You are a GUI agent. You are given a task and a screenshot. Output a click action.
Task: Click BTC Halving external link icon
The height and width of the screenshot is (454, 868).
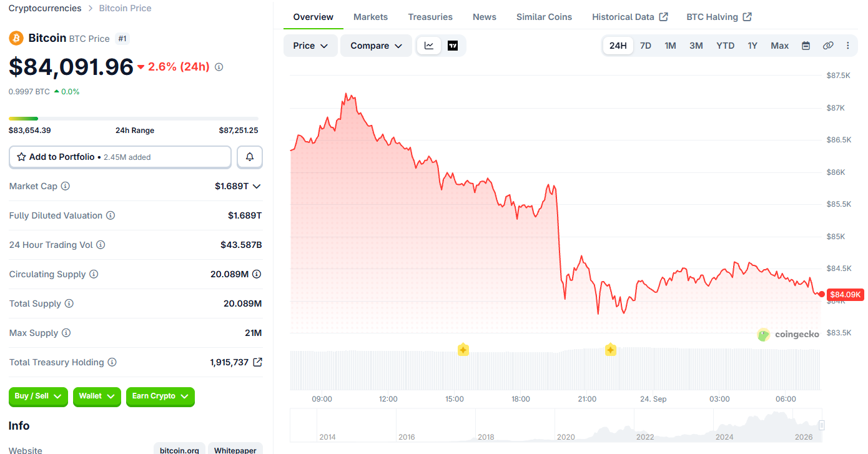747,17
